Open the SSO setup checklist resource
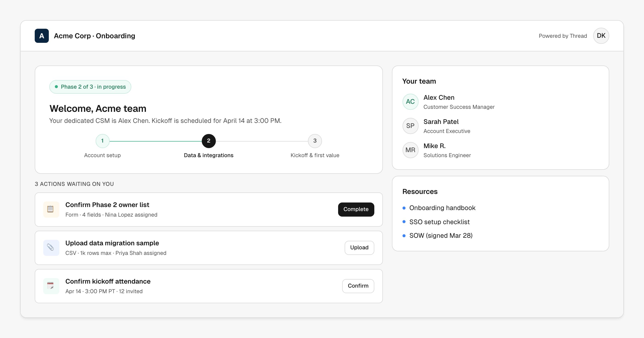This screenshot has width=644, height=338. tap(439, 222)
